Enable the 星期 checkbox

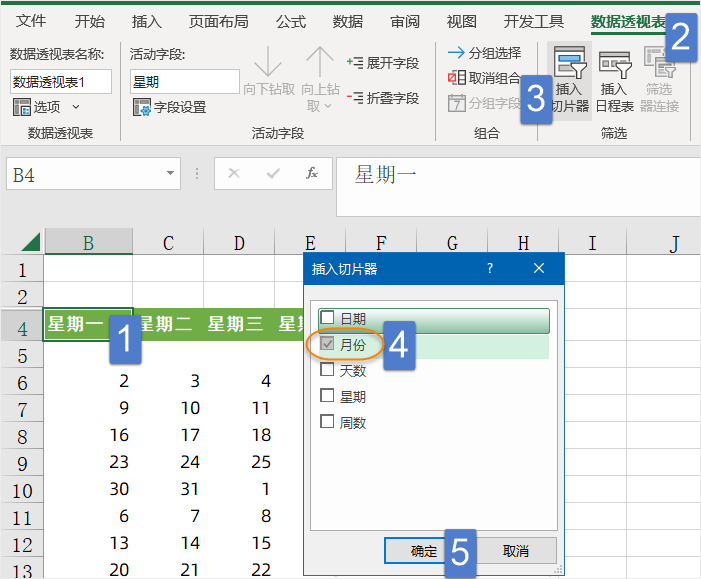point(327,396)
